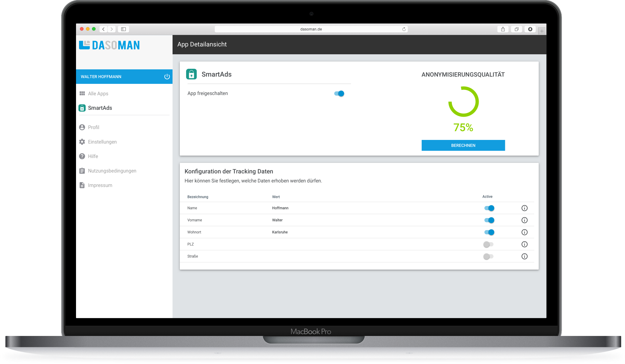625x364 pixels.
Task: Enable the Straße tracking toggle
Action: point(488,256)
